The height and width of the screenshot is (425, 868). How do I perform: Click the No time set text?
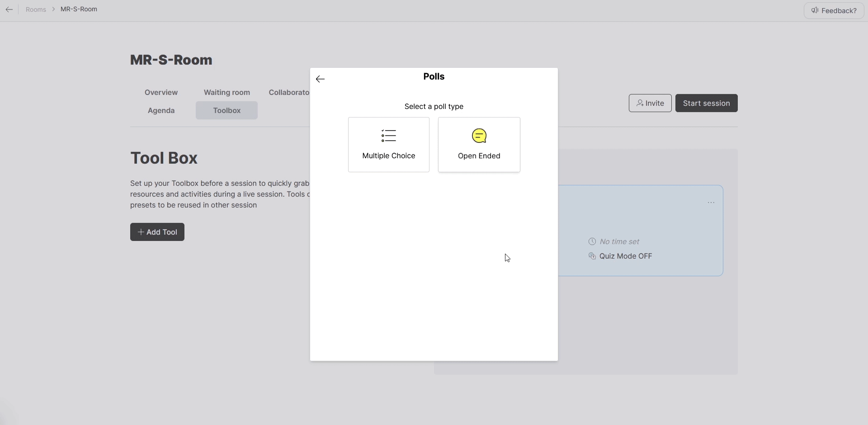(619, 241)
